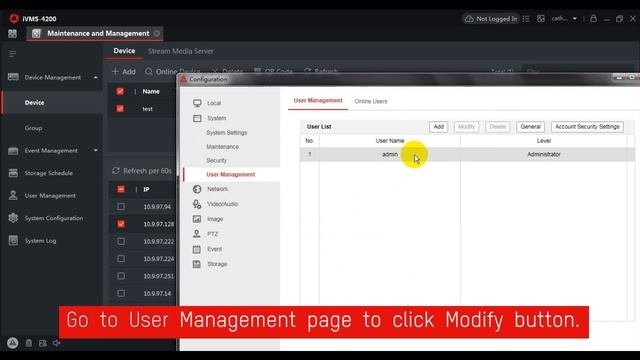The width and height of the screenshot is (640, 360).
Task: Click the Storage disk icon in Configuration
Action: [x=197, y=264]
